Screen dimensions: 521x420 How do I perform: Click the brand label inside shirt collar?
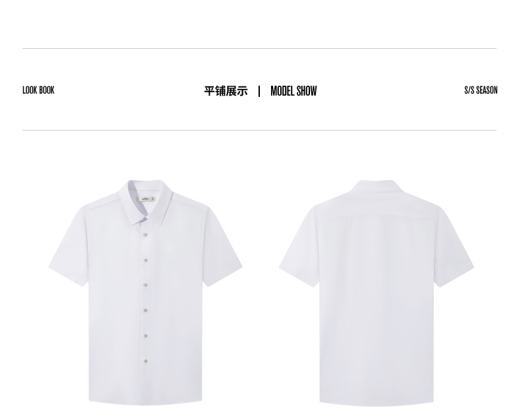146,199
